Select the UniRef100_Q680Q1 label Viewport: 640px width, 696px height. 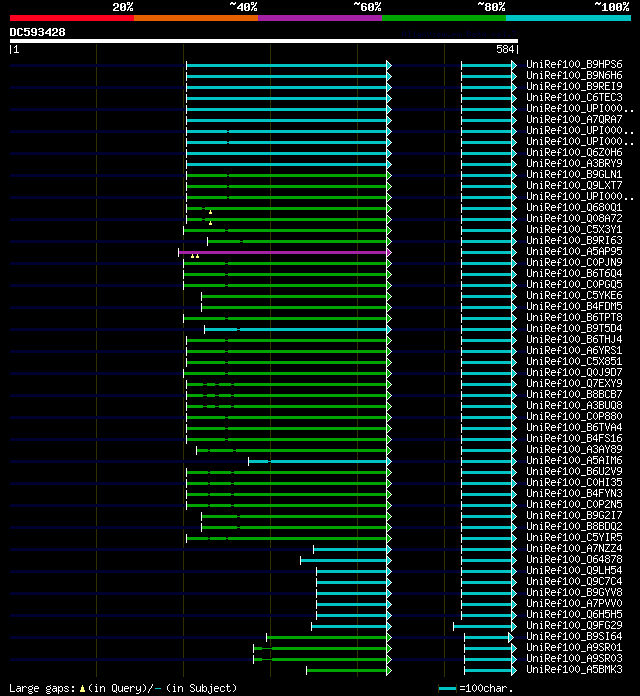point(574,207)
